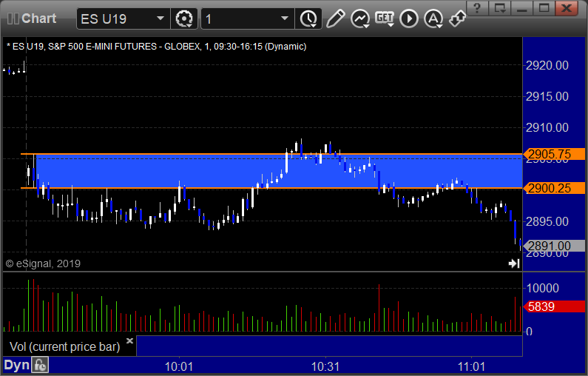Image resolution: width=588 pixels, height=376 pixels.
Task: Click the orange 2900.25 price marker
Action: (x=554, y=188)
